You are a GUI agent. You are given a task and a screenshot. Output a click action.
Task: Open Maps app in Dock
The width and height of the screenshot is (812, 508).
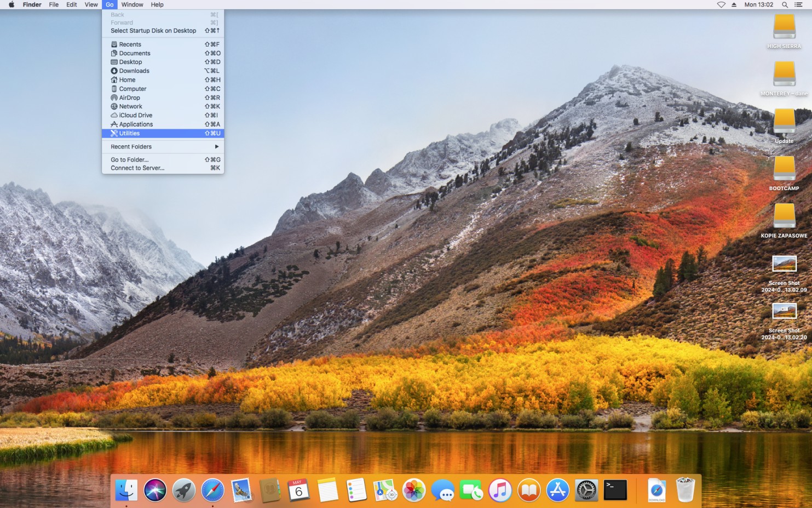point(385,490)
